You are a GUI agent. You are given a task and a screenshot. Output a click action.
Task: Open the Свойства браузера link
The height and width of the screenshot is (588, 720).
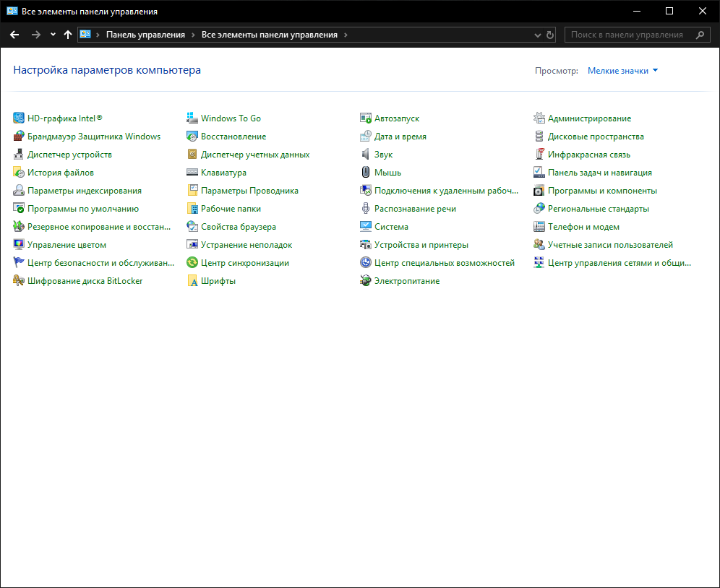tap(239, 227)
